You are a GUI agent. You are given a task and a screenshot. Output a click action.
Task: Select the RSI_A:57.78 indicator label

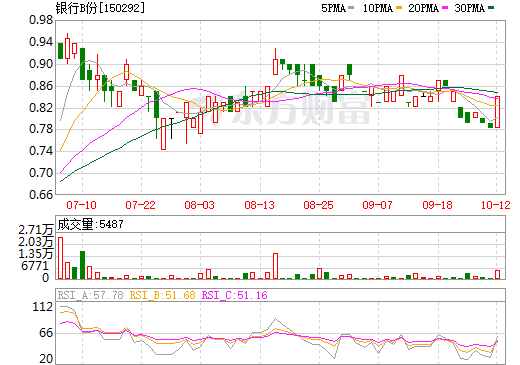point(90,295)
